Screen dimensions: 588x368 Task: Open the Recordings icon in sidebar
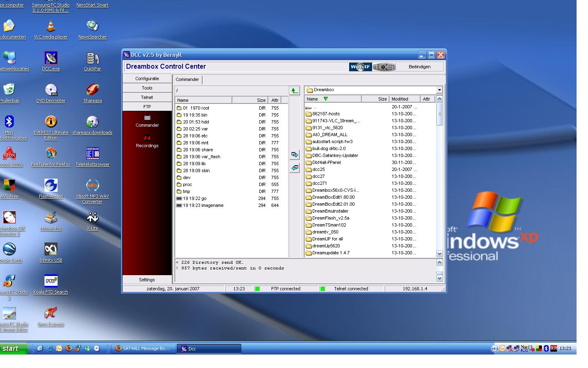click(x=147, y=141)
